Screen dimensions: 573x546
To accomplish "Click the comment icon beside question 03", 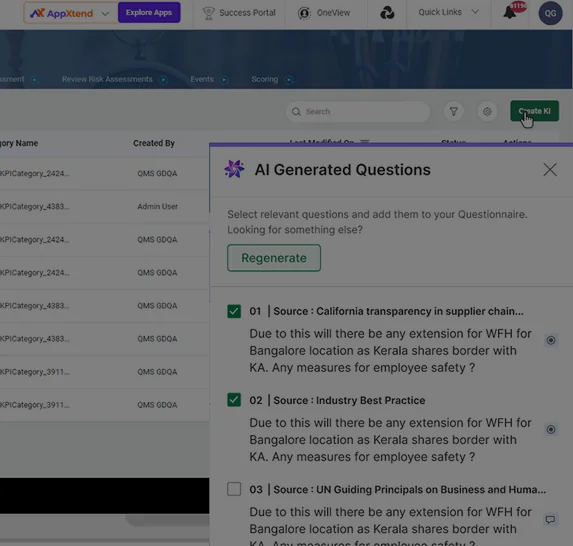I will point(550,519).
